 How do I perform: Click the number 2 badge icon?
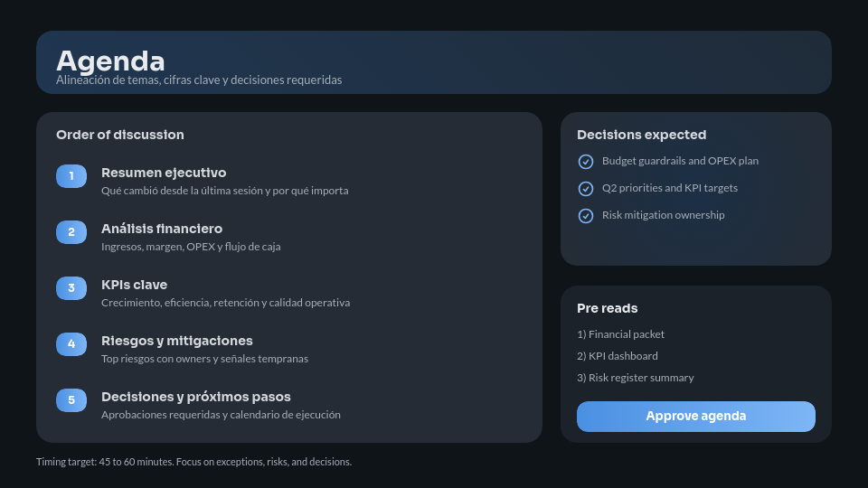tap(71, 232)
